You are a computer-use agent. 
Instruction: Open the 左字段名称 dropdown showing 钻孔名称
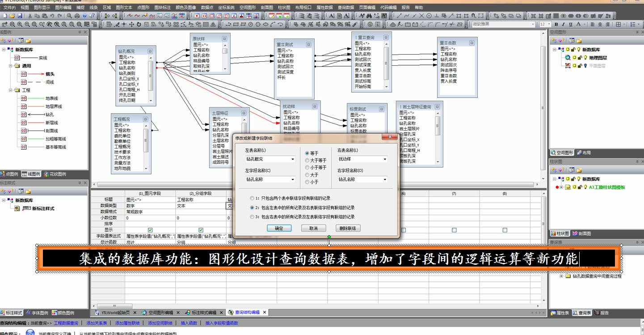point(270,179)
